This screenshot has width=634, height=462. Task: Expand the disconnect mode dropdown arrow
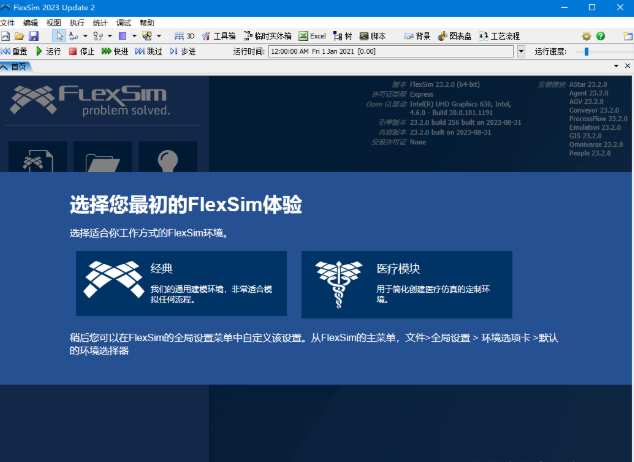[x=110, y=36]
